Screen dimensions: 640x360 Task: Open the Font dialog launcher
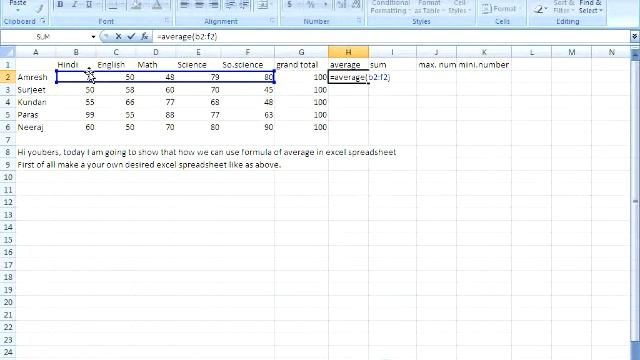(167, 20)
